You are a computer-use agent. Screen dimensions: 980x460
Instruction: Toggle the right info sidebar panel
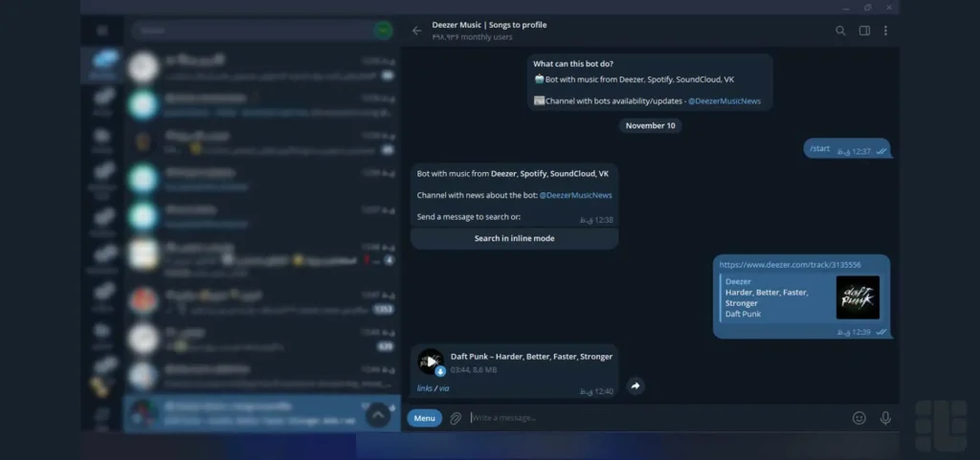tap(864, 31)
